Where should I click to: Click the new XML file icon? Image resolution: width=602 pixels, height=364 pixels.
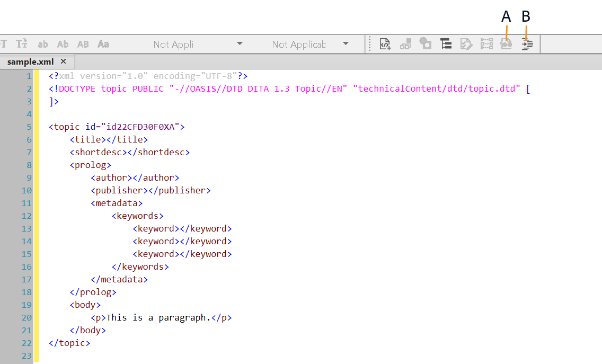coord(385,45)
